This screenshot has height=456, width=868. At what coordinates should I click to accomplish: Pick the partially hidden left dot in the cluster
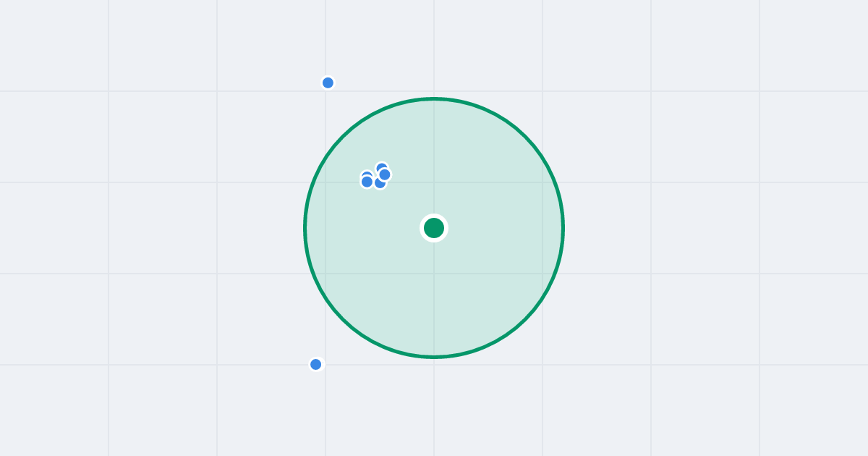(x=366, y=174)
